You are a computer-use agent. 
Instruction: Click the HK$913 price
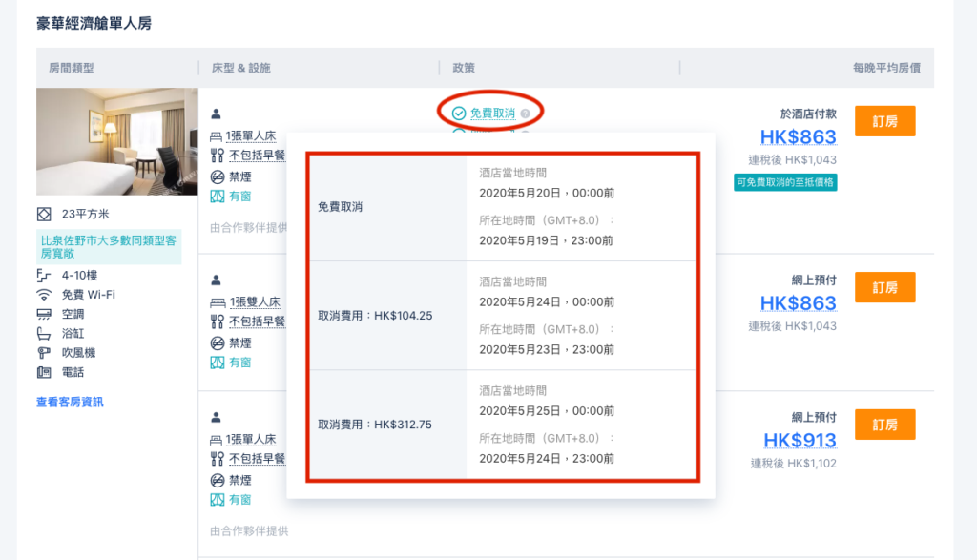pyautogui.click(x=800, y=441)
